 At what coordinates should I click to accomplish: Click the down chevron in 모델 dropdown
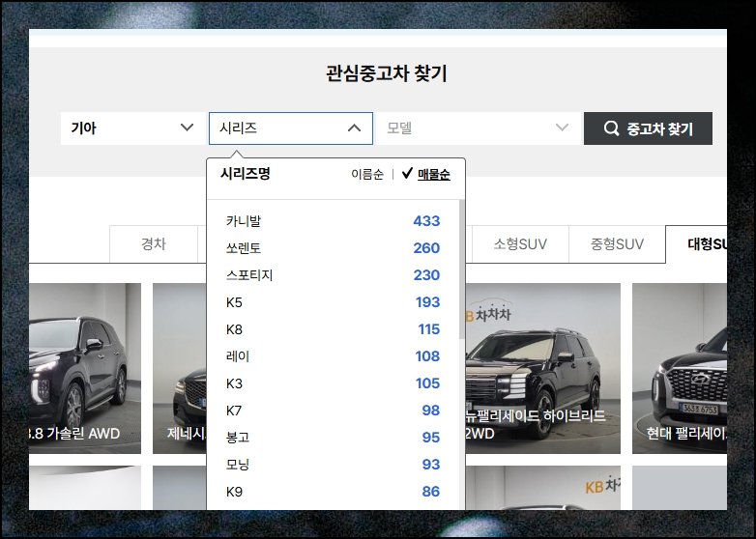click(562, 128)
